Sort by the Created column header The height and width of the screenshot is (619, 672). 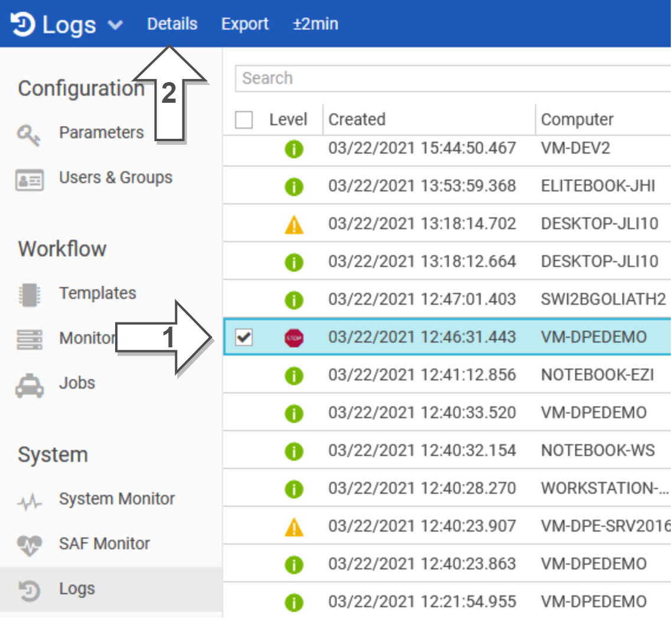point(357,120)
